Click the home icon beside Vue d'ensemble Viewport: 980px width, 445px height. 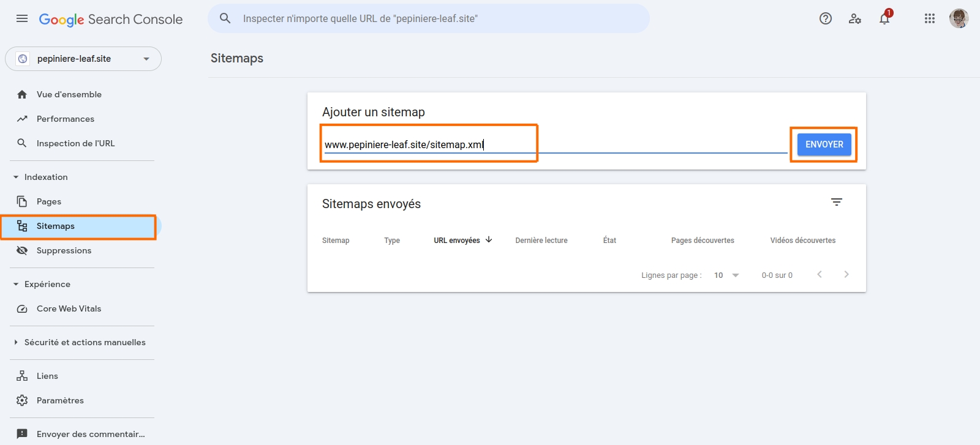click(x=22, y=94)
